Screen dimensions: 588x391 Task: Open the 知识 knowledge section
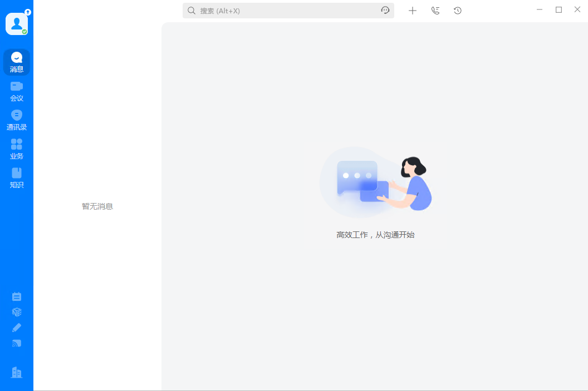(17, 177)
